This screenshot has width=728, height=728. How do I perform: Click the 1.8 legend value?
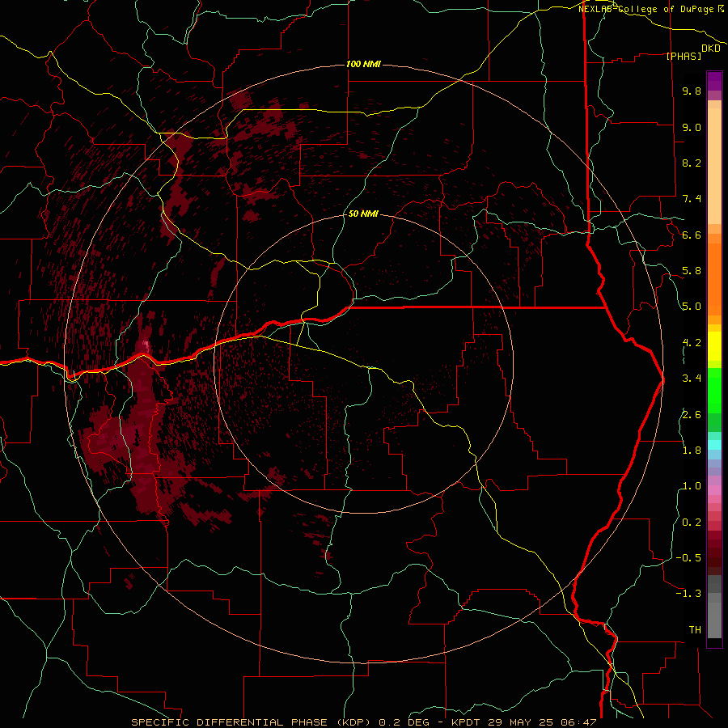692,451
